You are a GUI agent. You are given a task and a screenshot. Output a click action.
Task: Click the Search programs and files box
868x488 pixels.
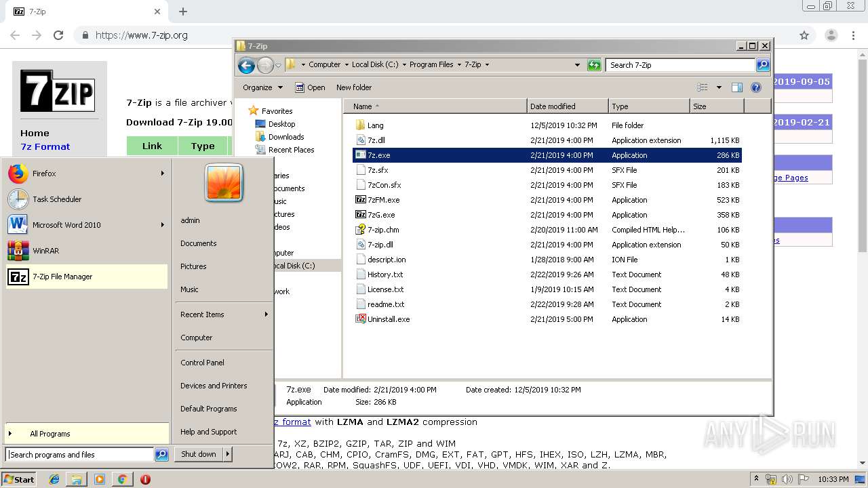(80, 455)
